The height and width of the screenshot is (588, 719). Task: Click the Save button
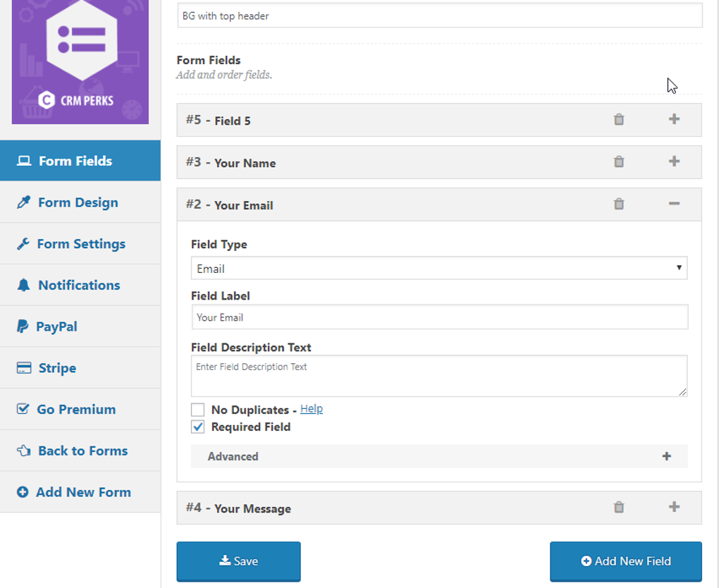pos(238,561)
